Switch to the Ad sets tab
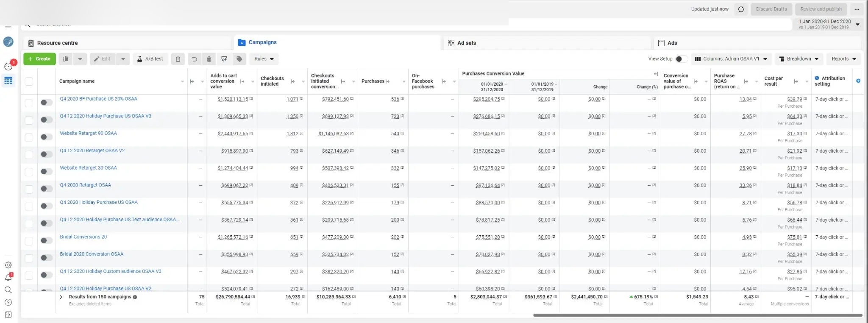This screenshot has height=323, width=868. pyautogui.click(x=466, y=43)
